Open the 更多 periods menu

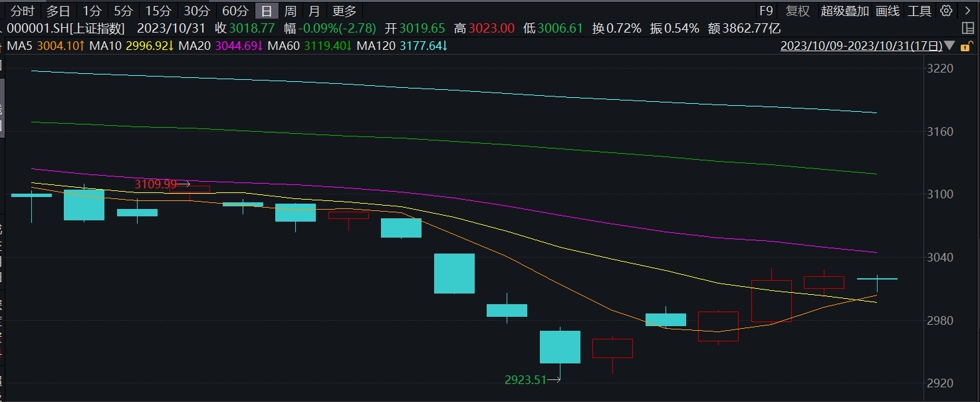[x=344, y=11]
